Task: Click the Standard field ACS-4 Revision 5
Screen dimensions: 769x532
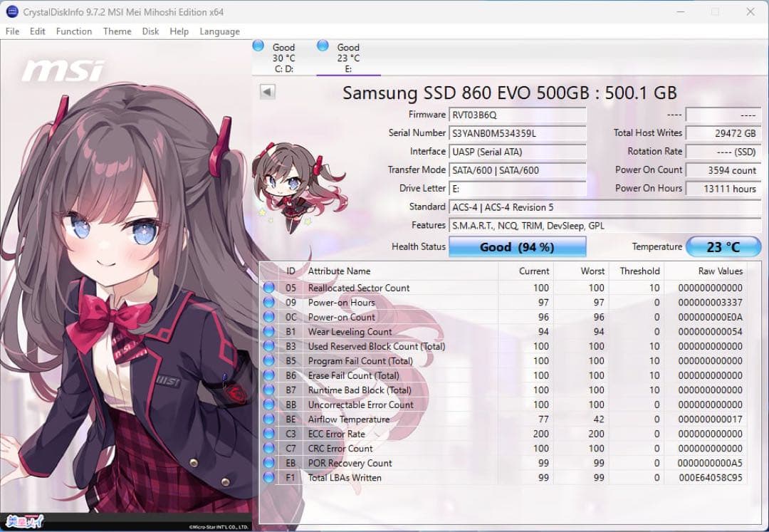Action: (605, 207)
